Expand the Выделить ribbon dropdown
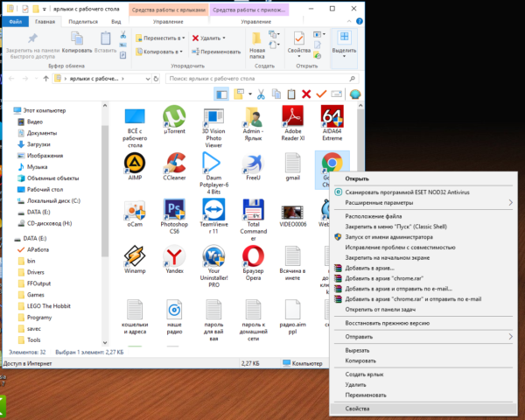Viewport: 525px width, 420px height. pos(344,56)
